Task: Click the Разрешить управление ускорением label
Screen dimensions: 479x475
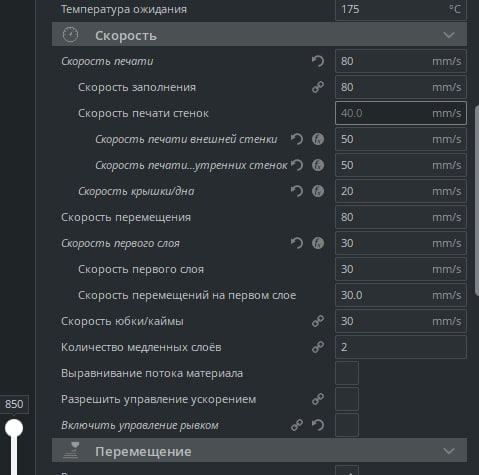Action: (x=159, y=400)
